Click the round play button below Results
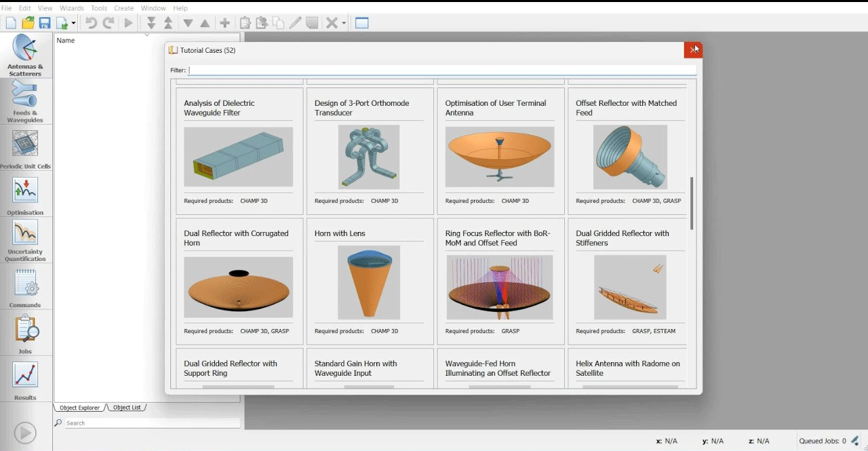Image resolution: width=868 pixels, height=451 pixels. click(25, 433)
